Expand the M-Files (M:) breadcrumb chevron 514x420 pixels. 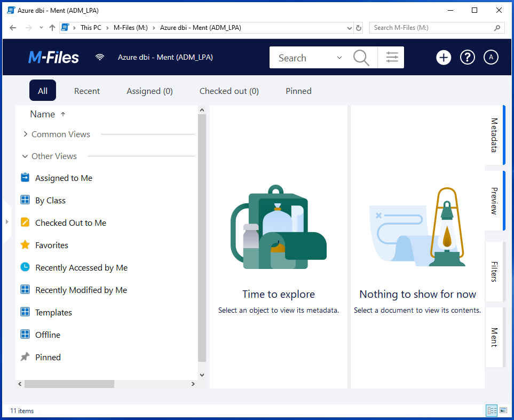[154, 28]
